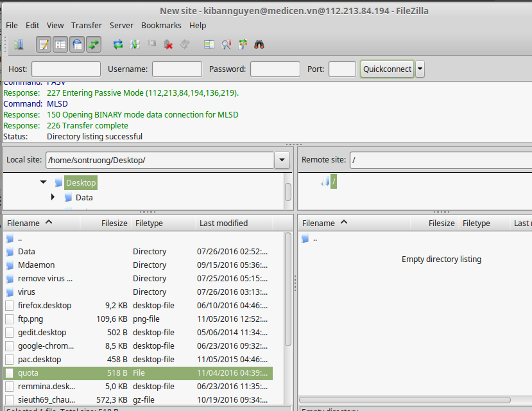This screenshot has height=411, width=532.
Task: Click the Password input field
Action: (275, 69)
